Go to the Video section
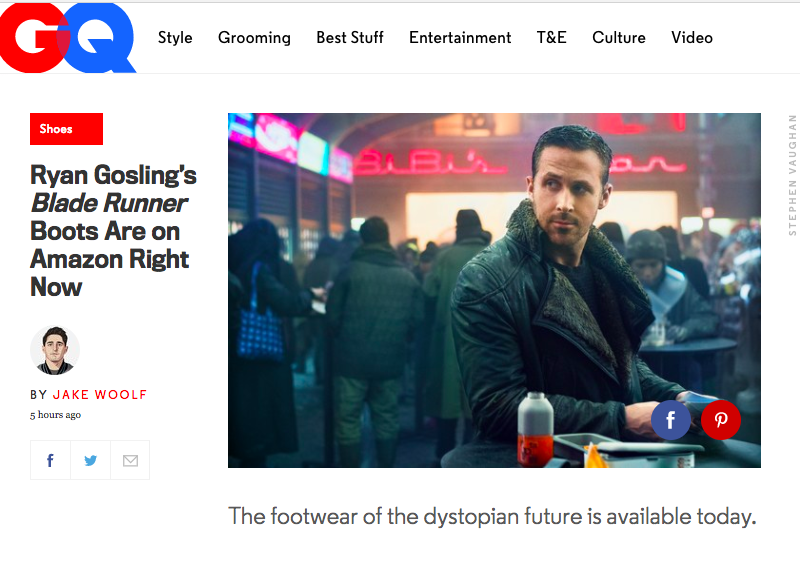Screen dimensions: 800x569 click(692, 38)
